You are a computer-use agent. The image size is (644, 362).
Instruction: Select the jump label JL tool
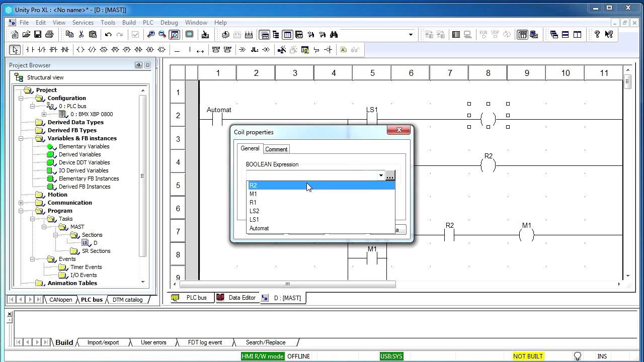click(254, 50)
